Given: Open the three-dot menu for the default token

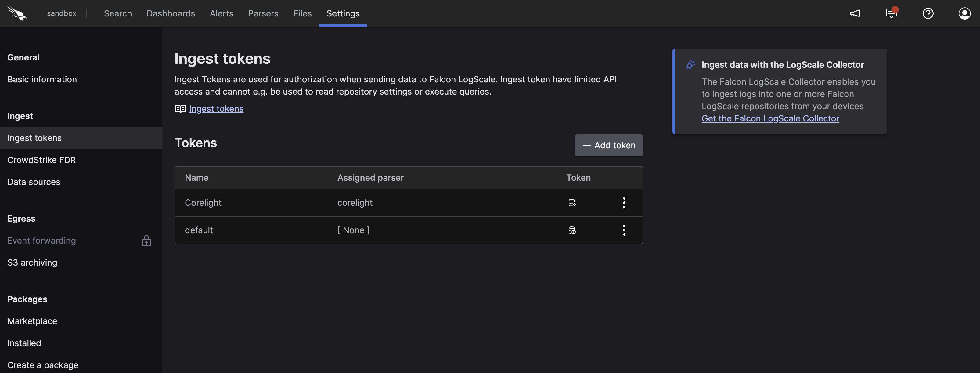Looking at the screenshot, I should click(x=624, y=230).
